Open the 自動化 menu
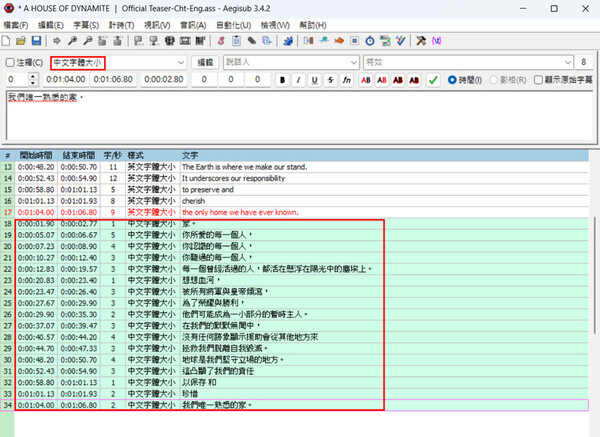This screenshot has width=600, height=437. [230, 24]
